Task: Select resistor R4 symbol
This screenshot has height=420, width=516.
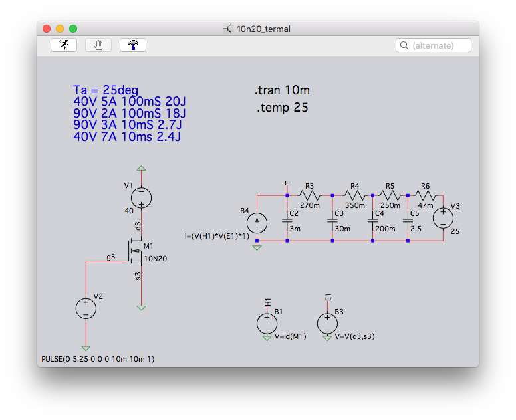Action: (x=355, y=195)
